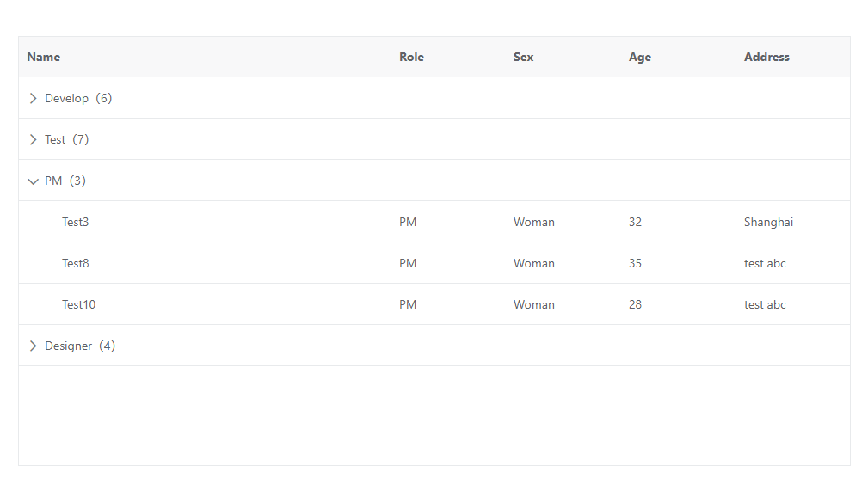The image size is (868, 484).
Task: Expand the Test group chevron
Action: [34, 139]
